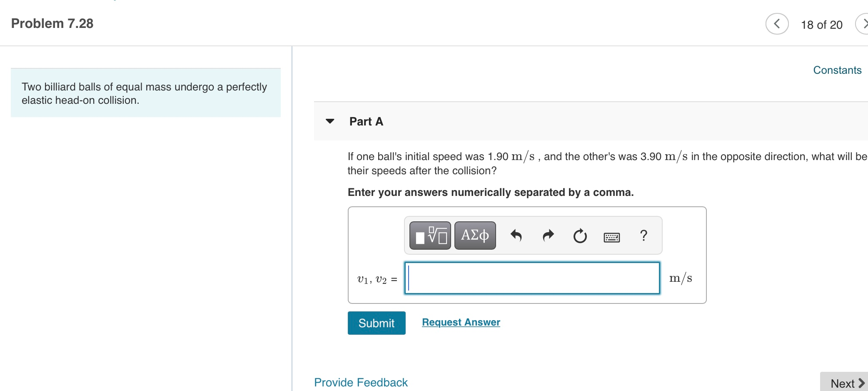Open Provide Feedback link
The image size is (868, 391).
coord(361,382)
